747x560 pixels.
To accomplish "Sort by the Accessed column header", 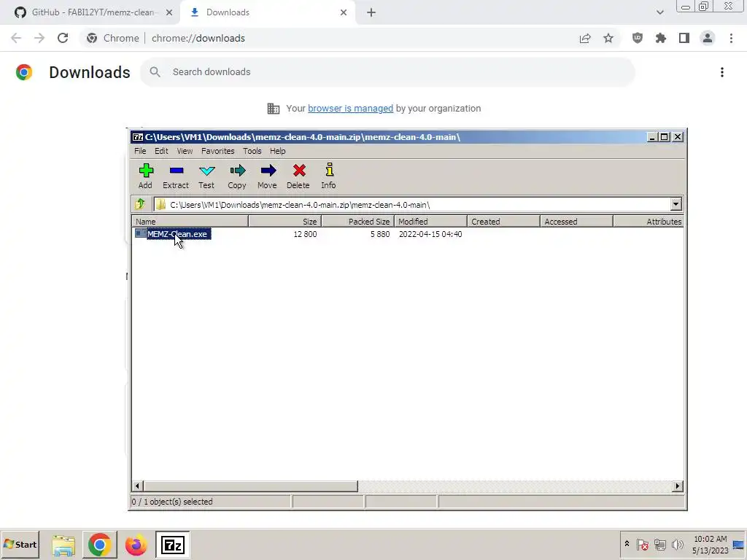I will click(576, 222).
